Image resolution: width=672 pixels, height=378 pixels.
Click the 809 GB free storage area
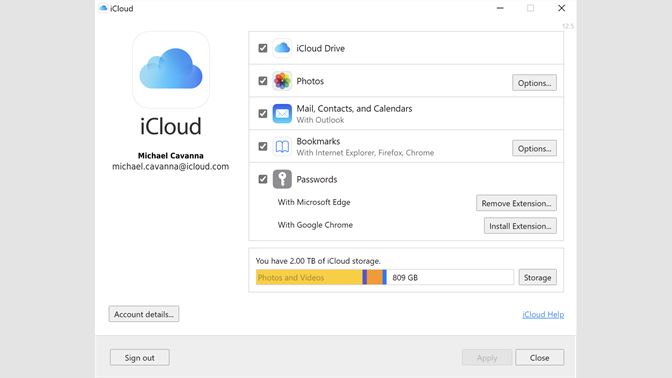pos(450,277)
